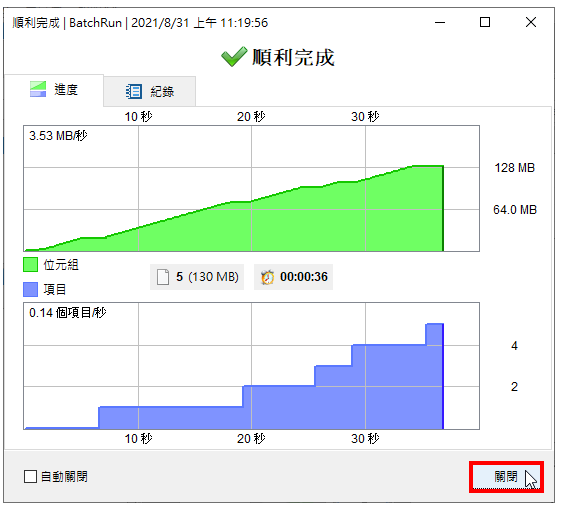Click the file count document icon
Image resolution: width=561 pixels, height=510 pixels.
tap(163, 277)
